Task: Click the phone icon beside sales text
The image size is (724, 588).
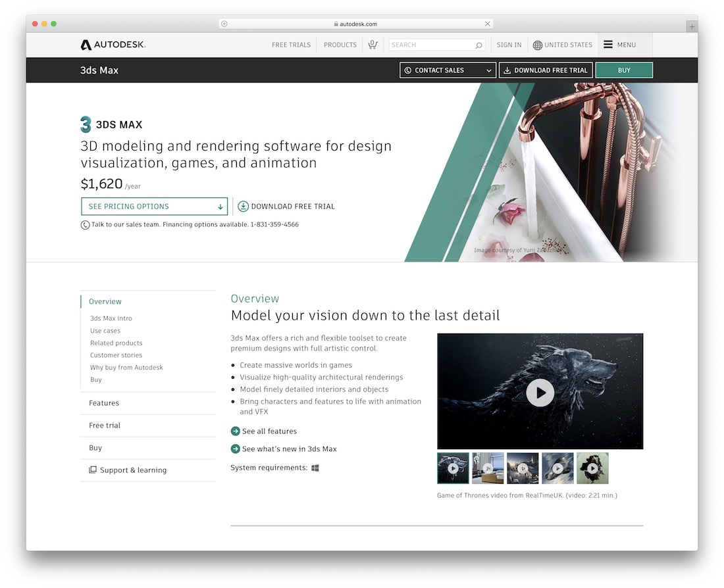Action: 85,225
